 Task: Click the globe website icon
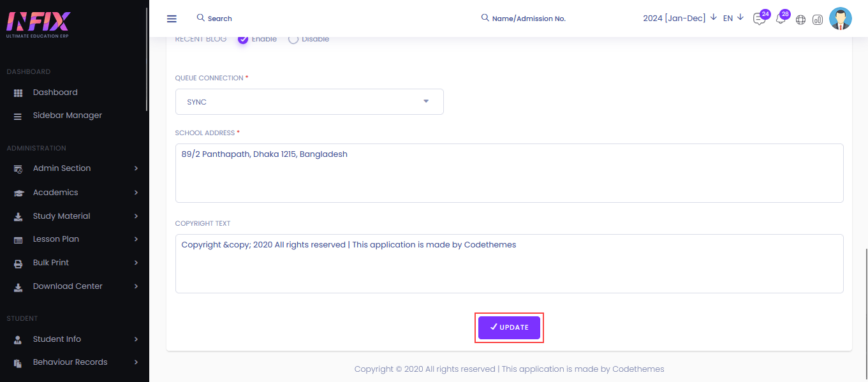click(801, 20)
